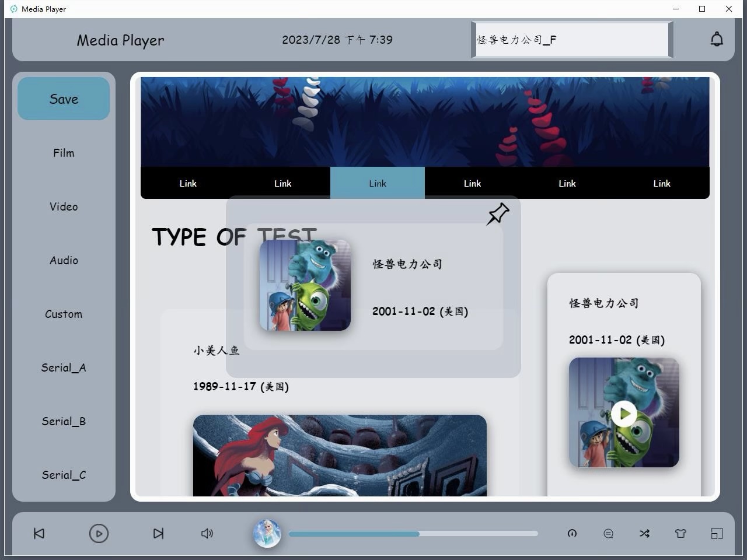Select Custom in the sidebar
Image resolution: width=747 pixels, height=560 pixels.
pos(64,314)
